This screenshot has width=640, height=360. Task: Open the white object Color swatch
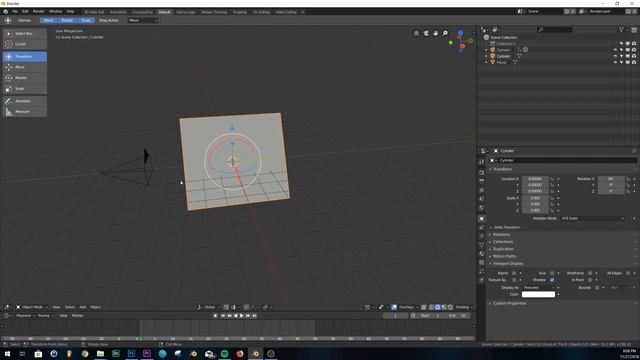pyautogui.click(x=538, y=294)
